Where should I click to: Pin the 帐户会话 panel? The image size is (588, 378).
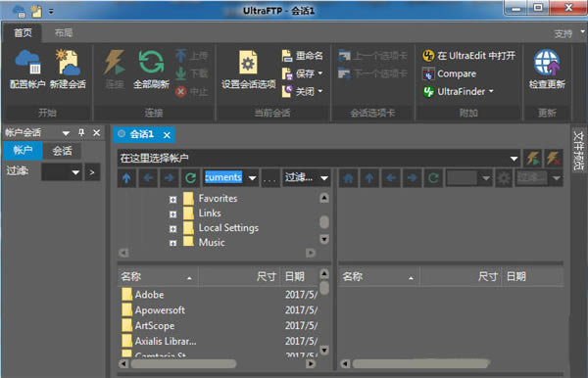(x=81, y=132)
